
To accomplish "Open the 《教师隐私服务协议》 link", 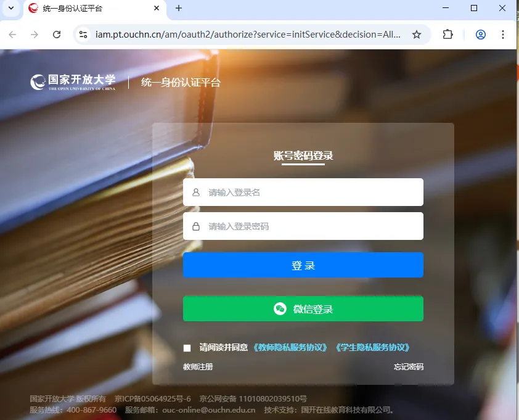I will pos(290,347).
